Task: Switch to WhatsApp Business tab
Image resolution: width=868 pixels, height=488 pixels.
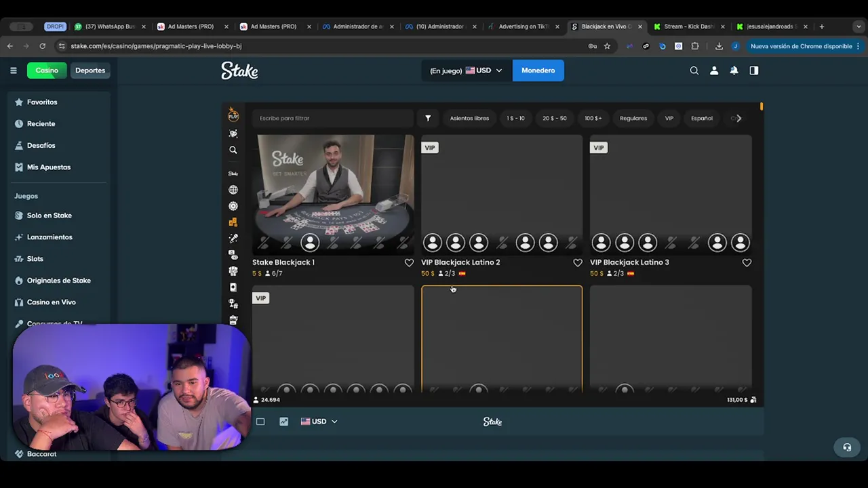Action: (x=109, y=26)
